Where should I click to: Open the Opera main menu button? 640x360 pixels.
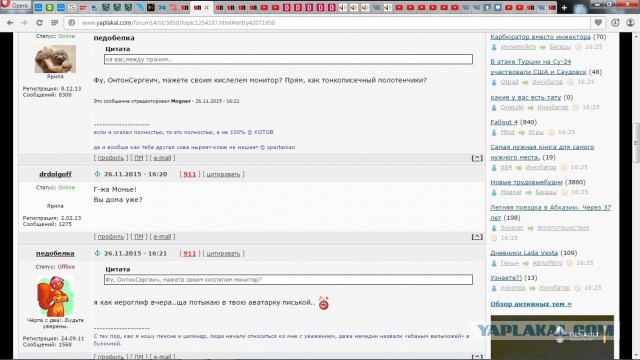15,6
